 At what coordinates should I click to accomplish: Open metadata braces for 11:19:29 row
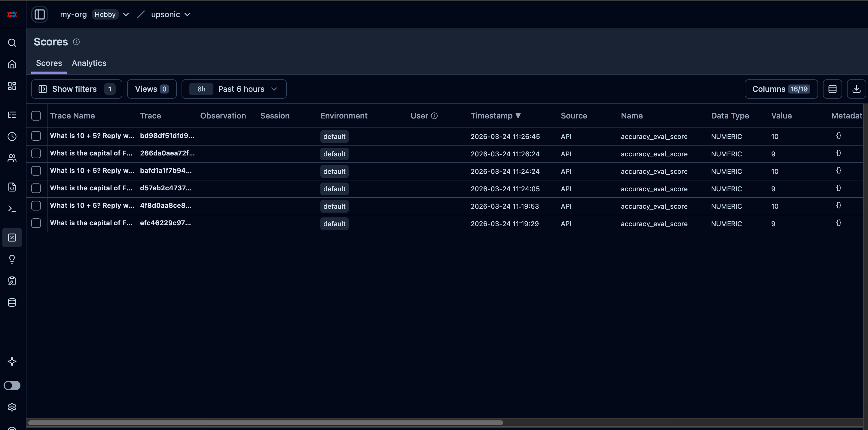[839, 223]
